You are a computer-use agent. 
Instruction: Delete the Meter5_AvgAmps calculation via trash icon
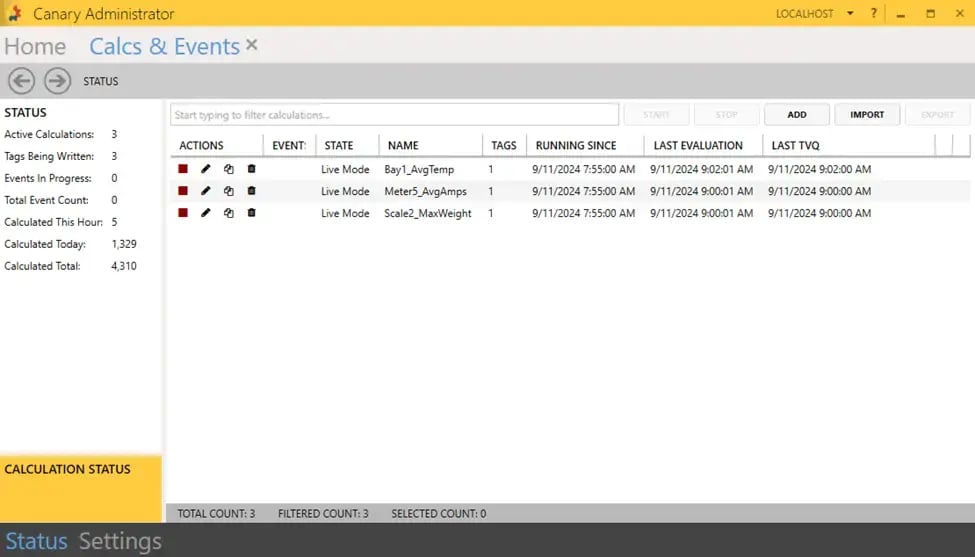[251, 191]
